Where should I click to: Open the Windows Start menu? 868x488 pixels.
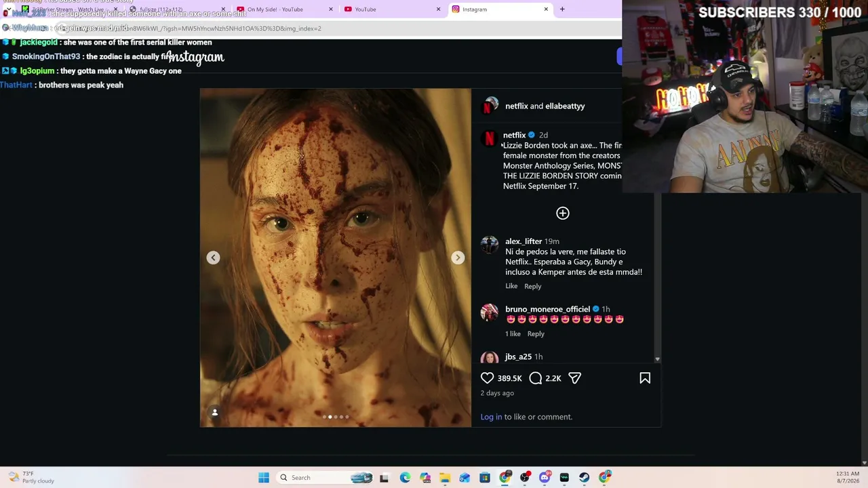(264, 478)
